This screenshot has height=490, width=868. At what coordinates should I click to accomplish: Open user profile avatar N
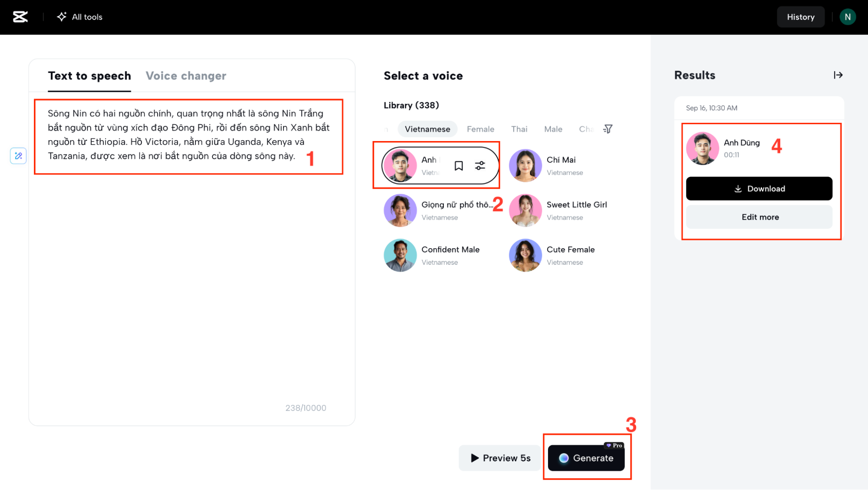coord(847,17)
